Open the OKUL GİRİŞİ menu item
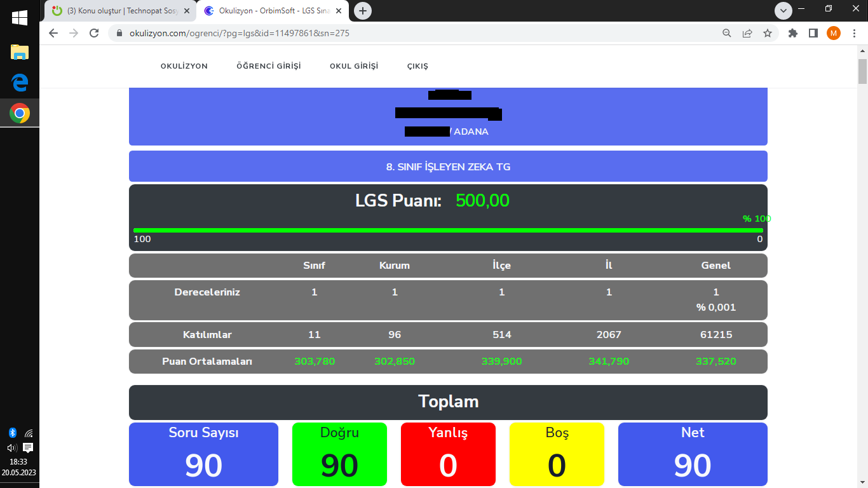This screenshot has height=488, width=868. [354, 66]
